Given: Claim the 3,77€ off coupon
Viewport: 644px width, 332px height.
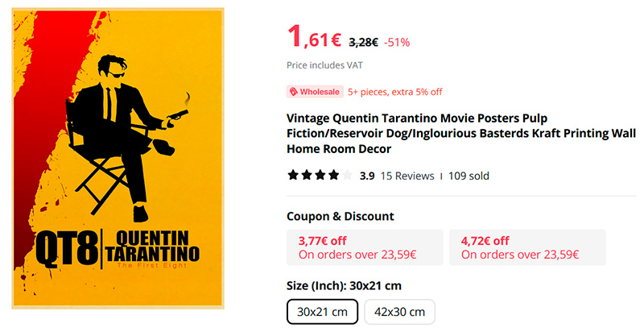Looking at the screenshot, I should point(365,247).
